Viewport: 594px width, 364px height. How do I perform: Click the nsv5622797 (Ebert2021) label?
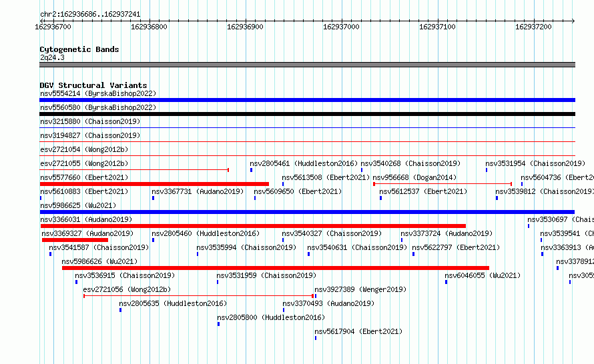[x=456, y=247]
